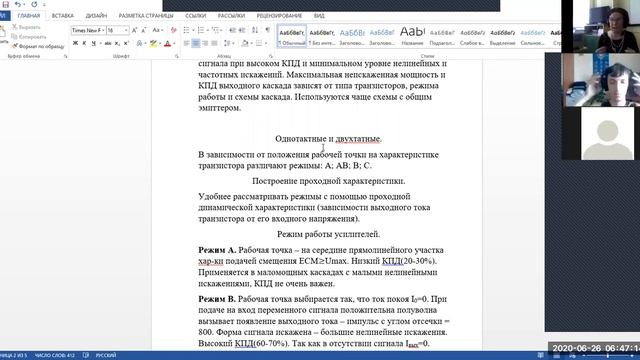Click the ЧИСЛО СЛОВ: 412 status entry
The width and height of the screenshot is (640, 360).
pyautogui.click(x=54, y=356)
